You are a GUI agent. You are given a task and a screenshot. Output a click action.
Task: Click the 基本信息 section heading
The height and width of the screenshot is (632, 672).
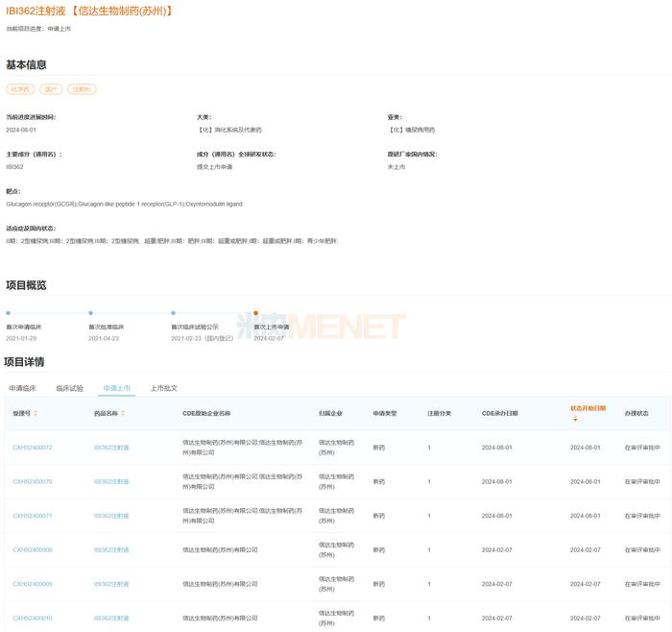click(x=26, y=64)
